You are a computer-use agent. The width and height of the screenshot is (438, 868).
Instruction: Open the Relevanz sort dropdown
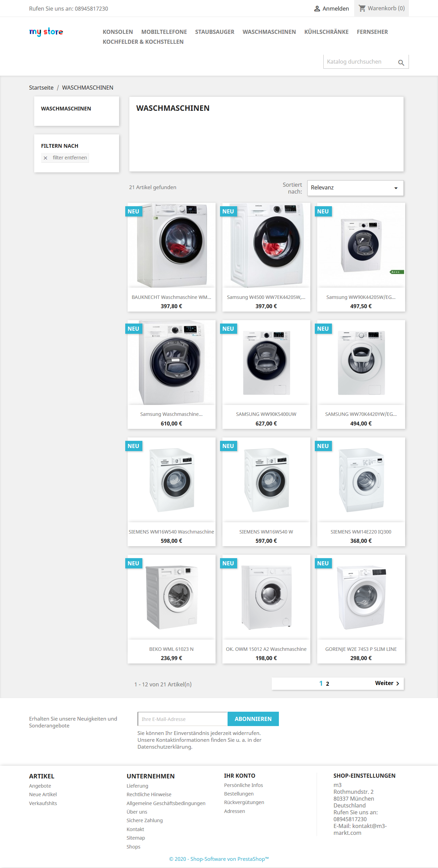(x=355, y=188)
